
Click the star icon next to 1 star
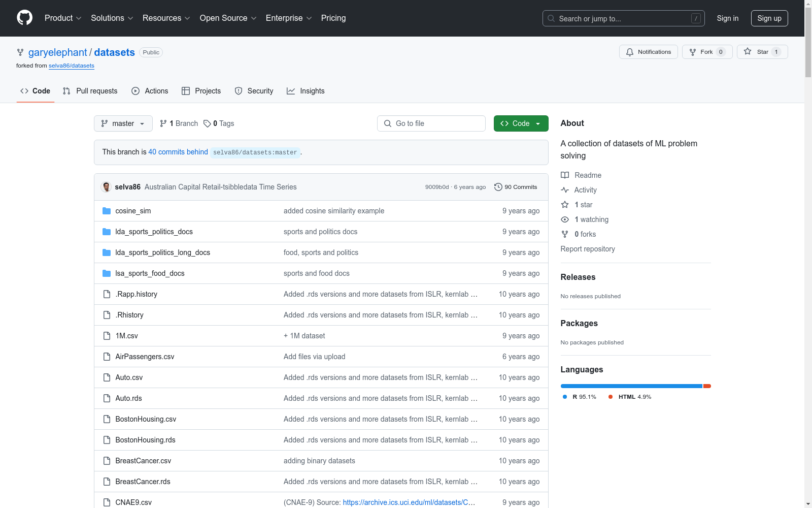(565, 205)
